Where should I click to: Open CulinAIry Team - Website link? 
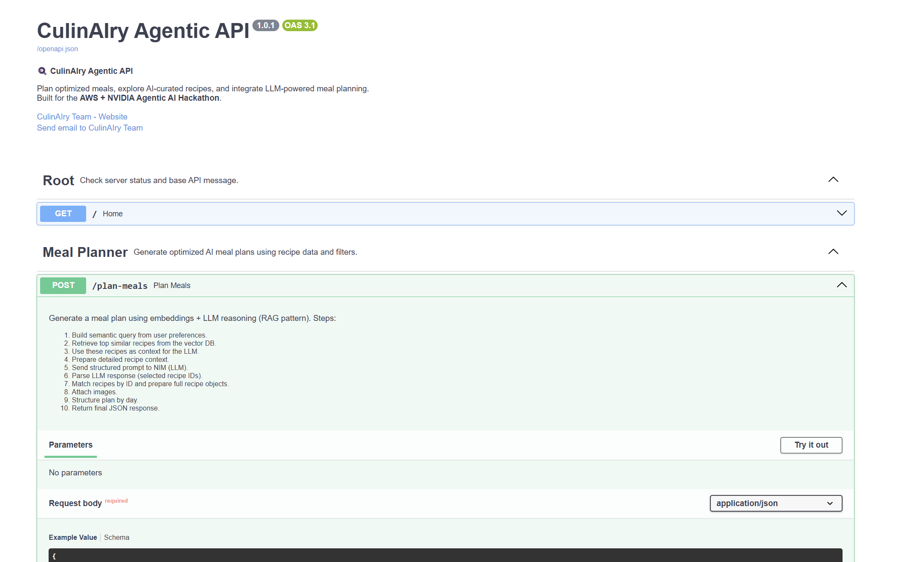point(82,116)
